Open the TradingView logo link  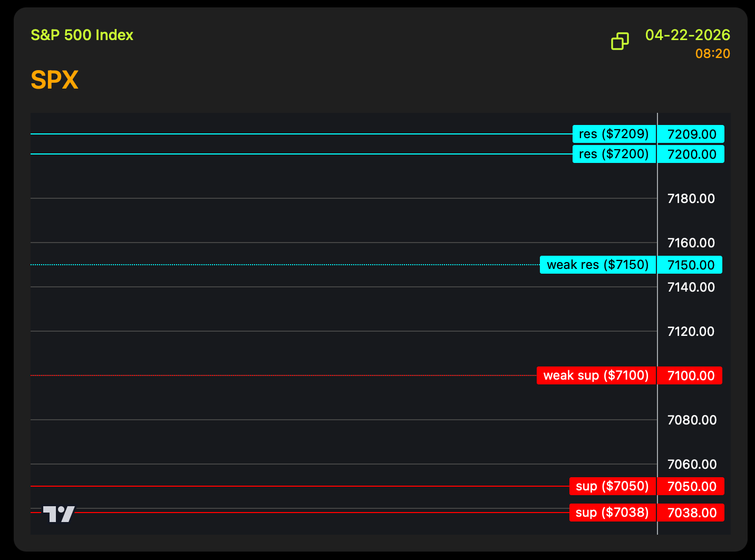tap(59, 514)
